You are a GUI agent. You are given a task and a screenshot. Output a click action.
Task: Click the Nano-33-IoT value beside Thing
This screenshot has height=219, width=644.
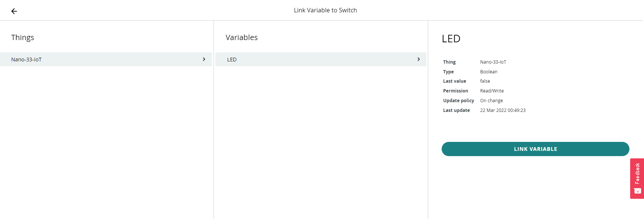[x=493, y=62]
